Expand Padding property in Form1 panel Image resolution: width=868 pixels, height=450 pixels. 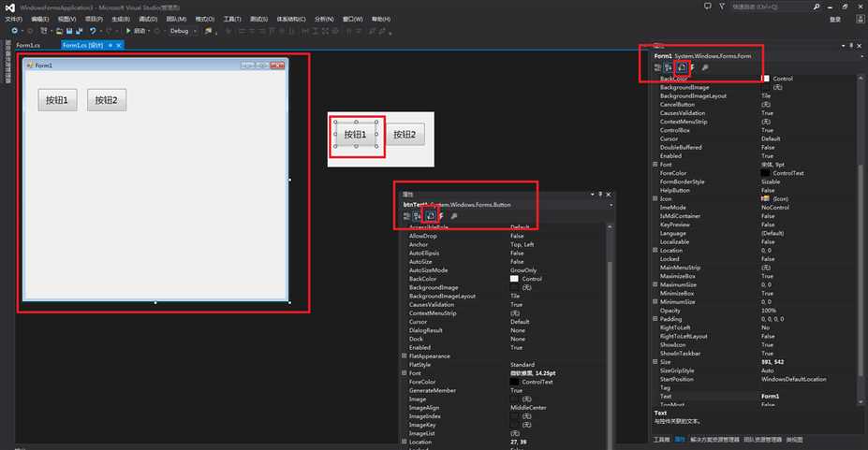(x=655, y=319)
